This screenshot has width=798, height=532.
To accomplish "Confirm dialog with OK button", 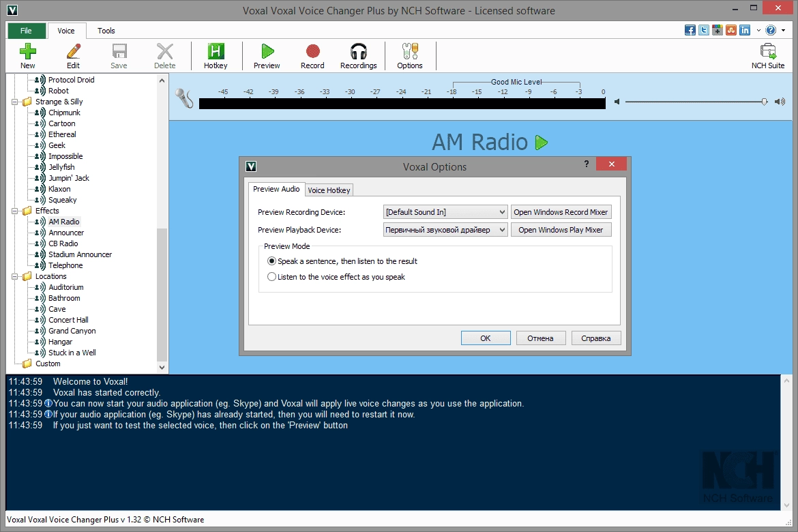I will [486, 338].
